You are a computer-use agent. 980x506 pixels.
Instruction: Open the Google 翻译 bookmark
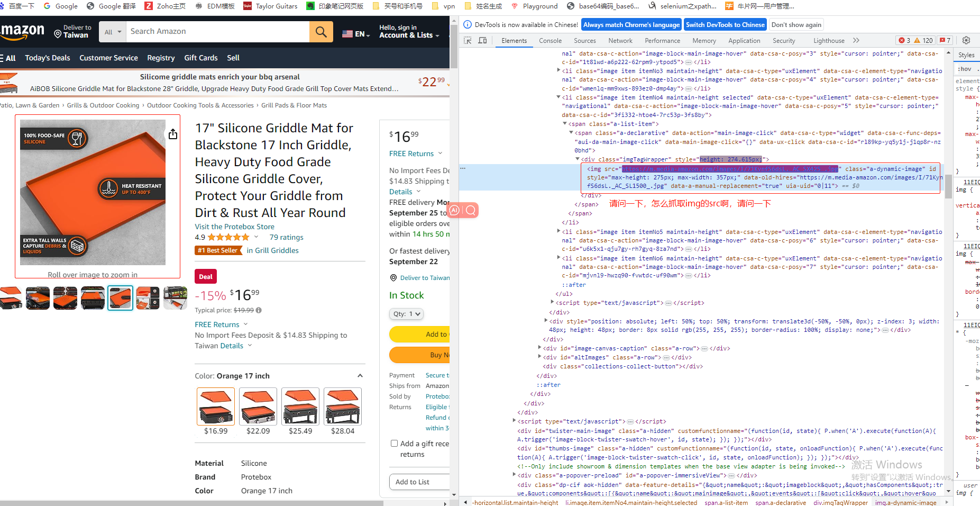[111, 6]
